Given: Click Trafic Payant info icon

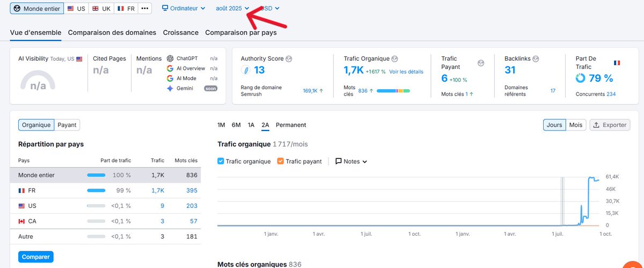Looking at the screenshot, I should [x=481, y=63].
